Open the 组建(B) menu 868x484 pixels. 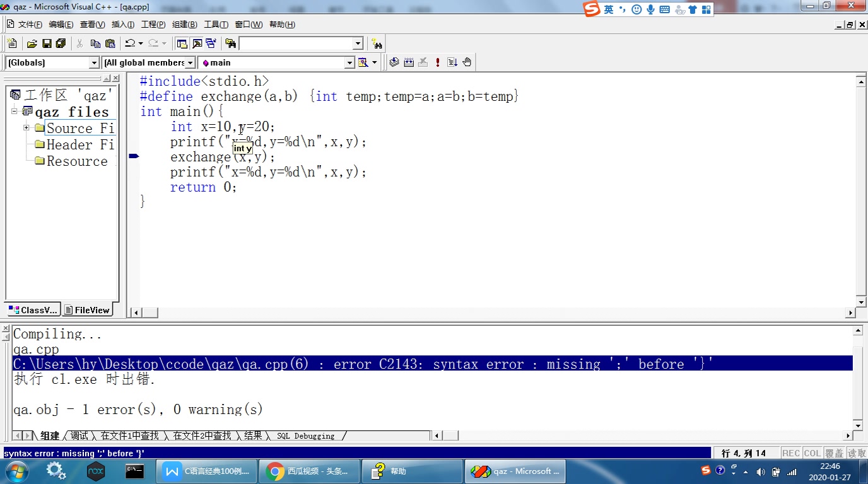point(185,25)
